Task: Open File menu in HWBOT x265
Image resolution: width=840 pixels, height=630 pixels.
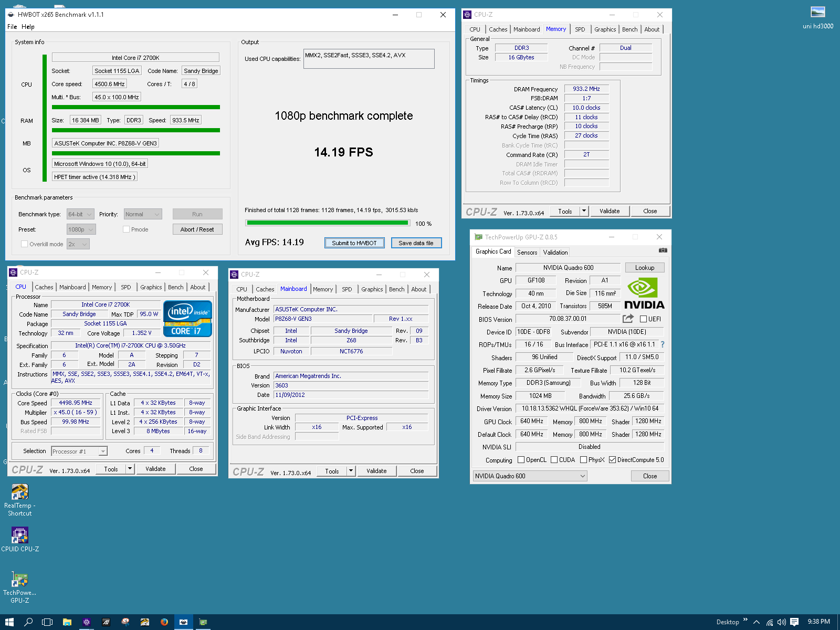Action: pos(12,27)
